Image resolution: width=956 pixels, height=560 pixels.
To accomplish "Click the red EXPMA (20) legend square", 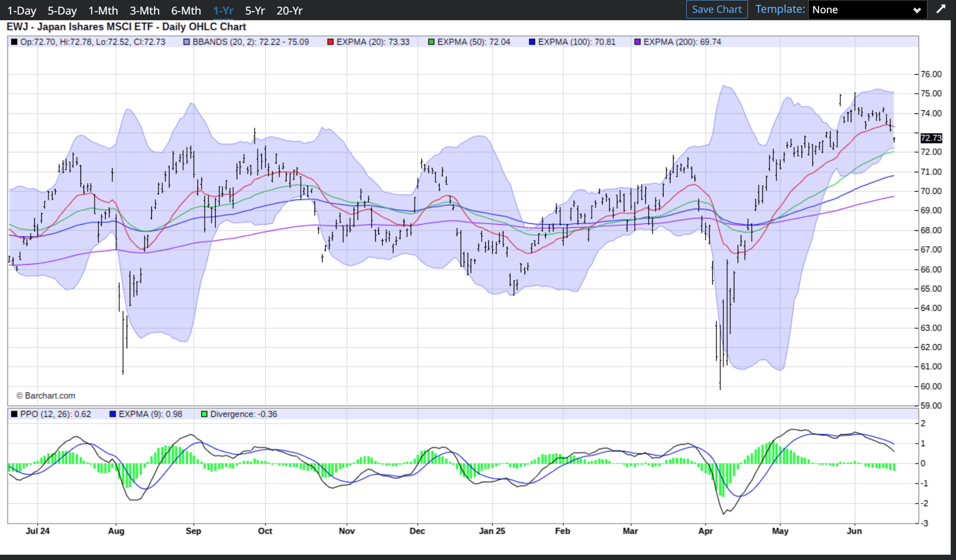I will (x=330, y=42).
